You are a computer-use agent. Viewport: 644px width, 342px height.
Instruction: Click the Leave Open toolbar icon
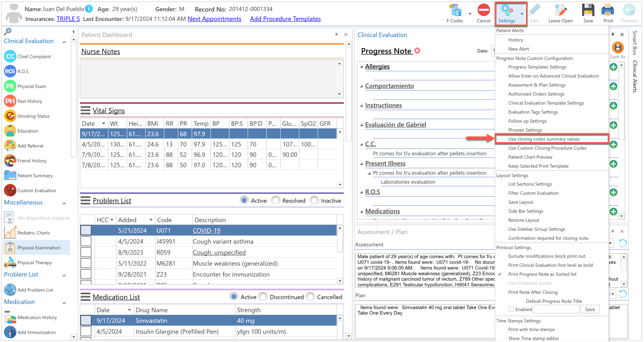(x=560, y=10)
